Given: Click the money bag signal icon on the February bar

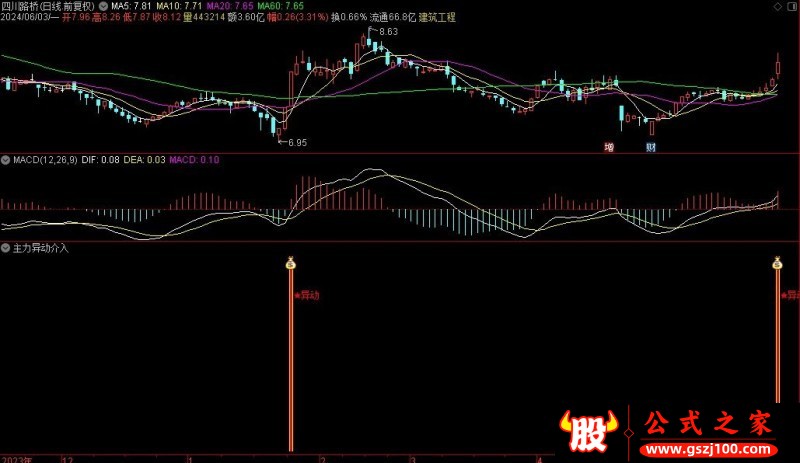Looking at the screenshot, I should point(291,263).
